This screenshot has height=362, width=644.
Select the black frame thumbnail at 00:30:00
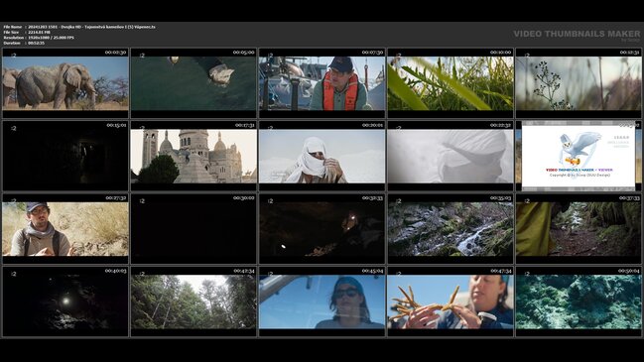click(x=193, y=229)
